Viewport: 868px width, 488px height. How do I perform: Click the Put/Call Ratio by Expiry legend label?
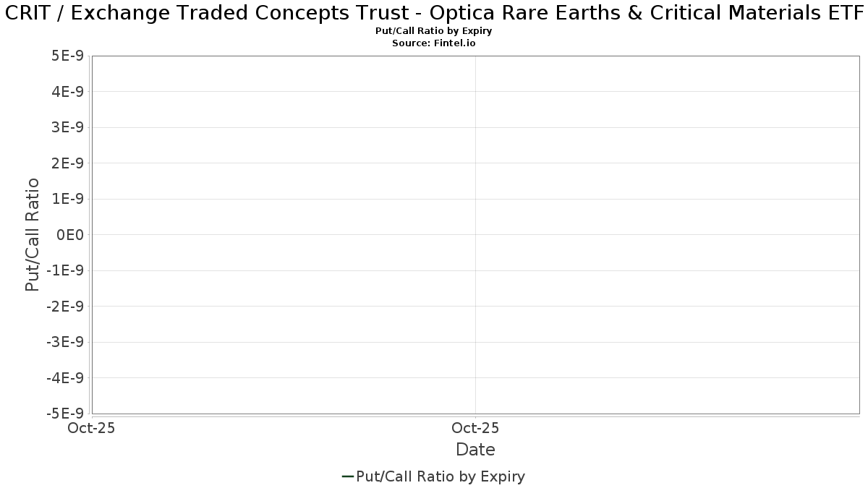[441, 476]
